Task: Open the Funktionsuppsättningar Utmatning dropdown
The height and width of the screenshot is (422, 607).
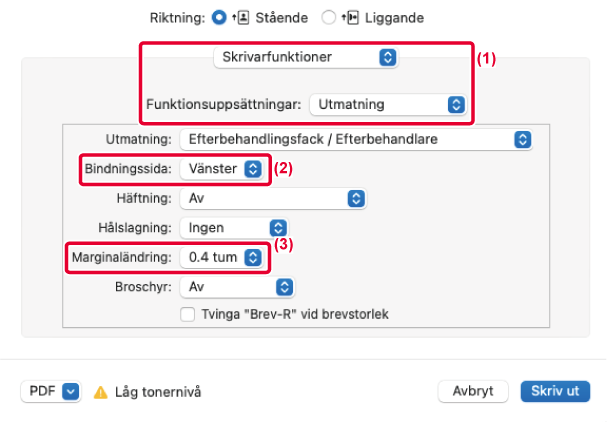Action: tap(388, 105)
